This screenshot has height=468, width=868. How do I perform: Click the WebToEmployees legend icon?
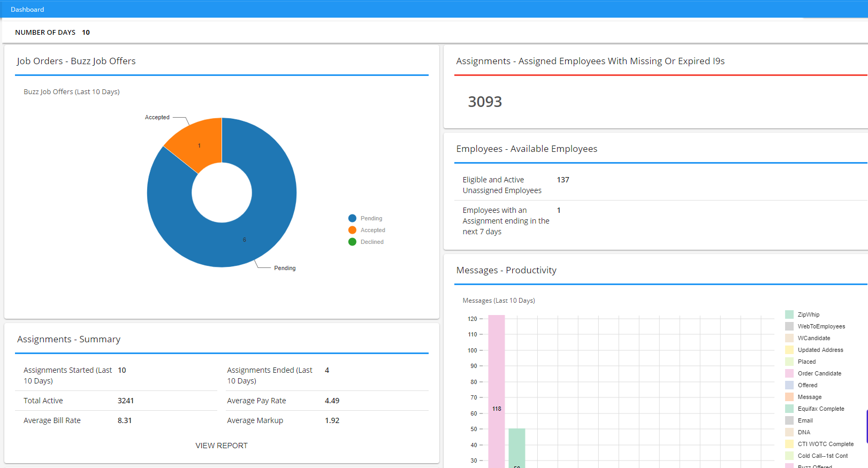(x=789, y=326)
